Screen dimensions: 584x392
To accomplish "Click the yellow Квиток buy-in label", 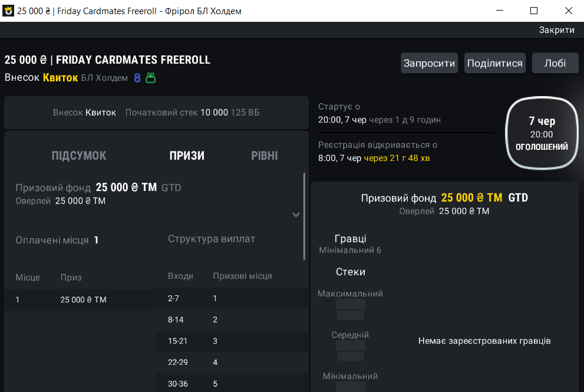I will pyautogui.click(x=60, y=78).
